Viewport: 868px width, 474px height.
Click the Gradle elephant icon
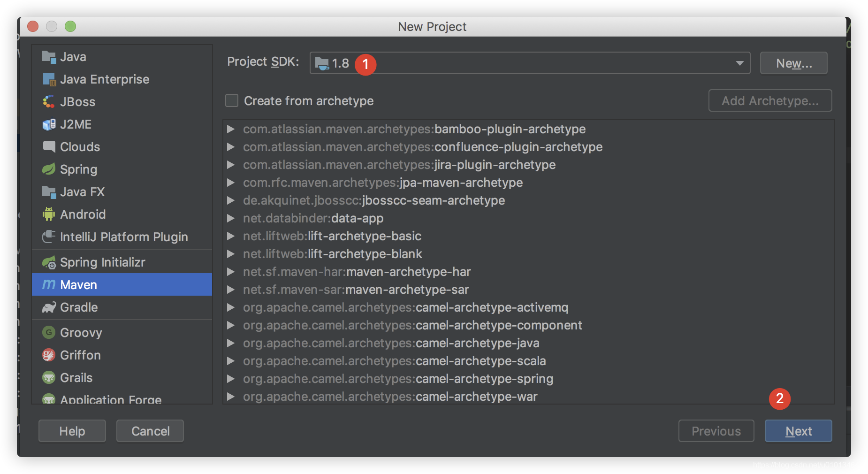click(x=49, y=307)
